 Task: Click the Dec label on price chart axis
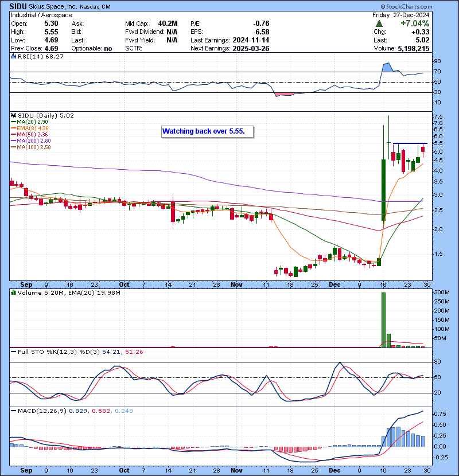pyautogui.click(x=334, y=285)
